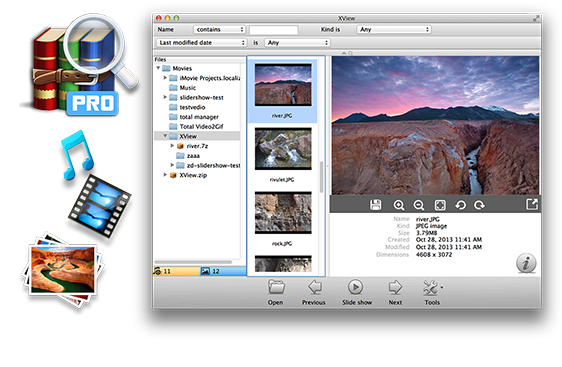
Task: Select the river.7z archive item
Action: (197, 146)
